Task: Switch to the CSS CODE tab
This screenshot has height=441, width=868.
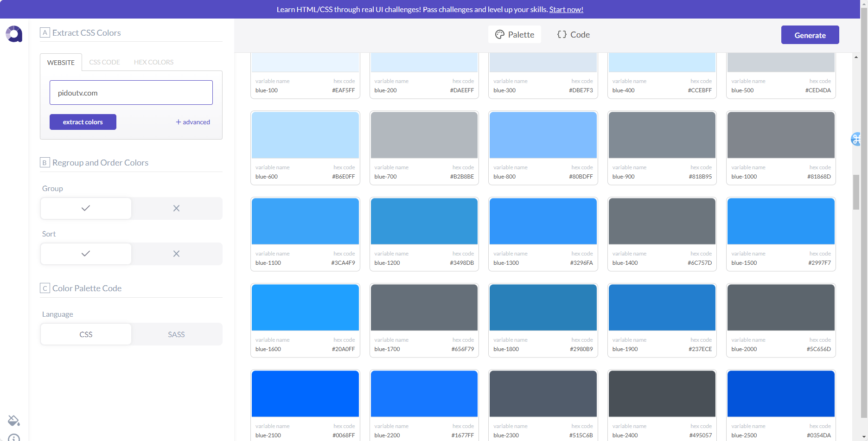Action: (104, 62)
